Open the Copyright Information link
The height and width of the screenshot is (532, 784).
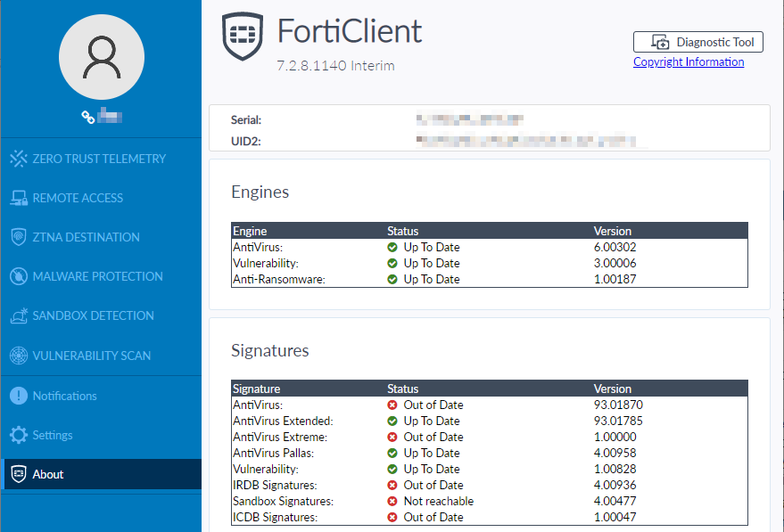click(688, 61)
